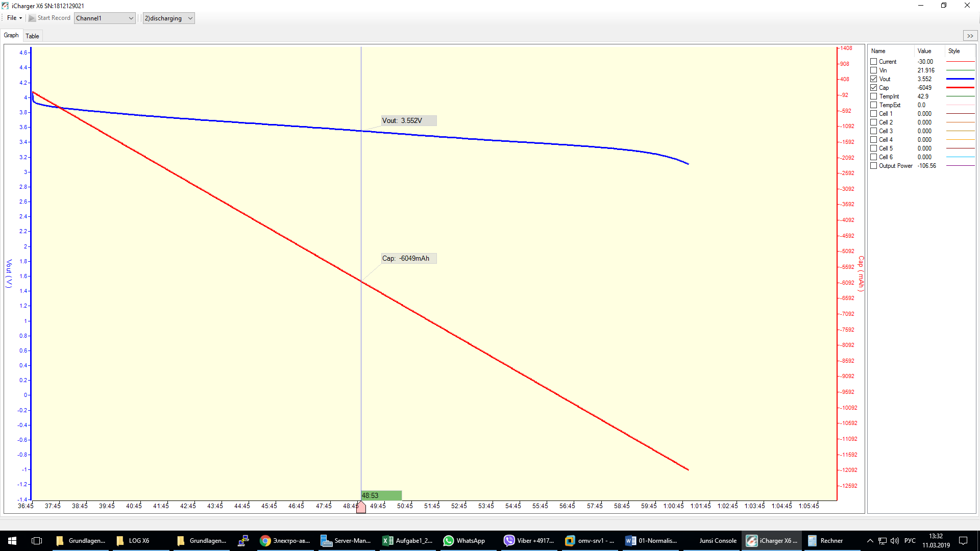The width and height of the screenshot is (980, 551).
Task: Collapse side panel with >> button
Action: (x=970, y=36)
